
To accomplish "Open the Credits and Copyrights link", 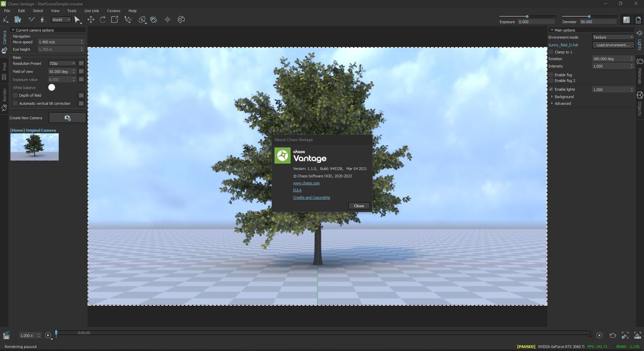I will coord(311,197).
